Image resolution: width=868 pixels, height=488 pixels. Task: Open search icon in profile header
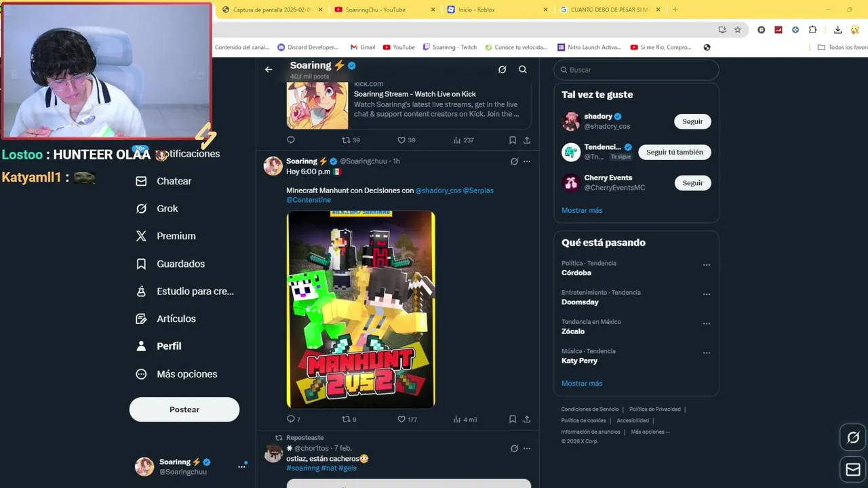pos(523,70)
